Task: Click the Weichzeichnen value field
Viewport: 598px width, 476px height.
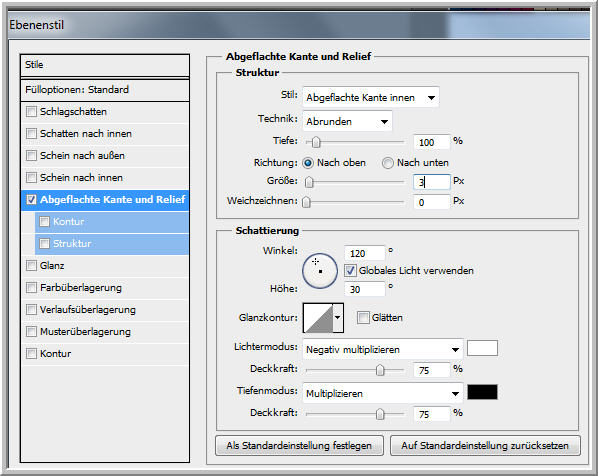Action: pos(431,202)
